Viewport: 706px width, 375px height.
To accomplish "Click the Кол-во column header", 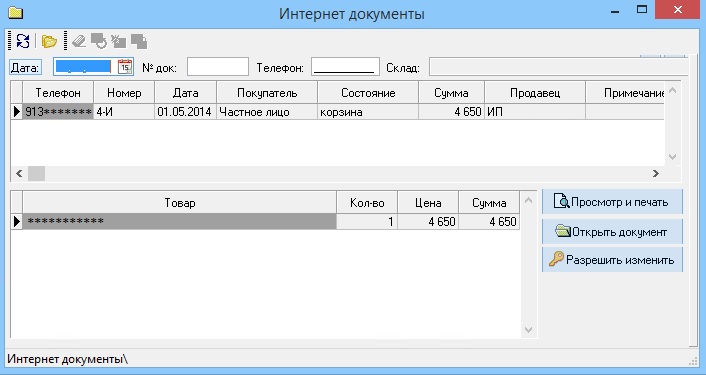I will pos(367,203).
